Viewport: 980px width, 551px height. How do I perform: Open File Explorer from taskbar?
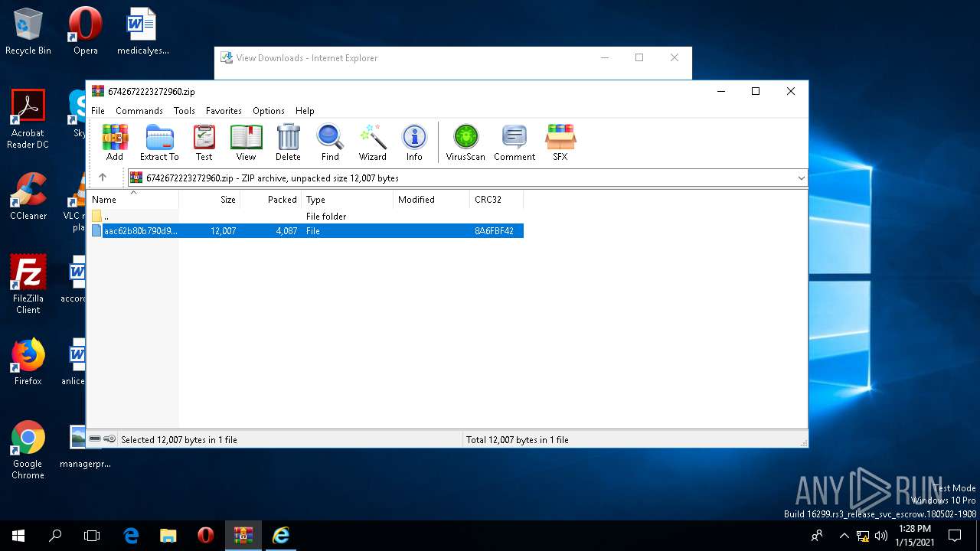point(168,536)
